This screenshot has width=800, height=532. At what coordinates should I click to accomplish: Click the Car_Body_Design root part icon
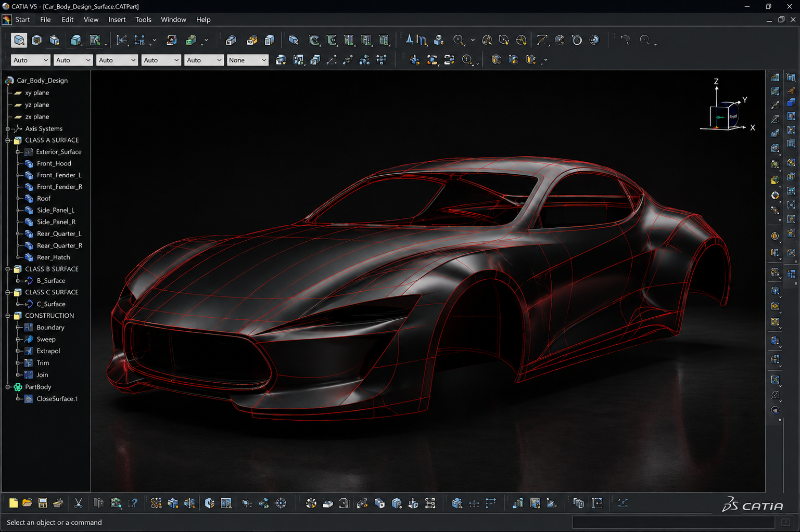9,81
